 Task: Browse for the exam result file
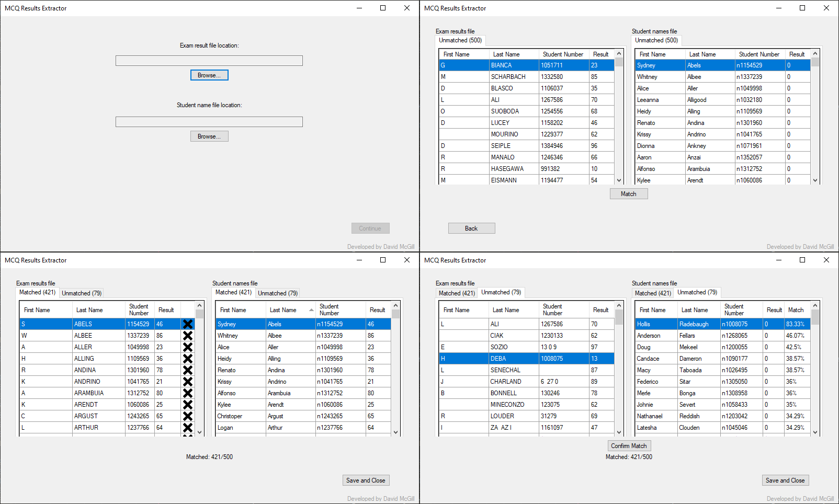[209, 75]
